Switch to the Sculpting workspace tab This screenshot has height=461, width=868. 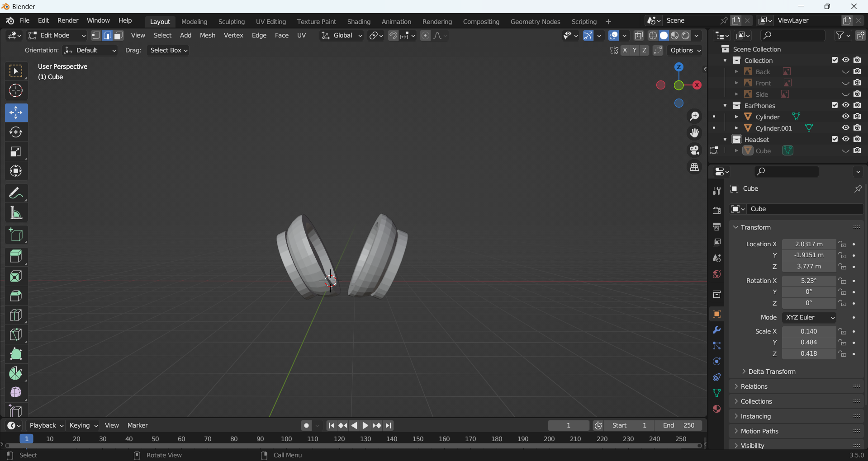pyautogui.click(x=231, y=22)
